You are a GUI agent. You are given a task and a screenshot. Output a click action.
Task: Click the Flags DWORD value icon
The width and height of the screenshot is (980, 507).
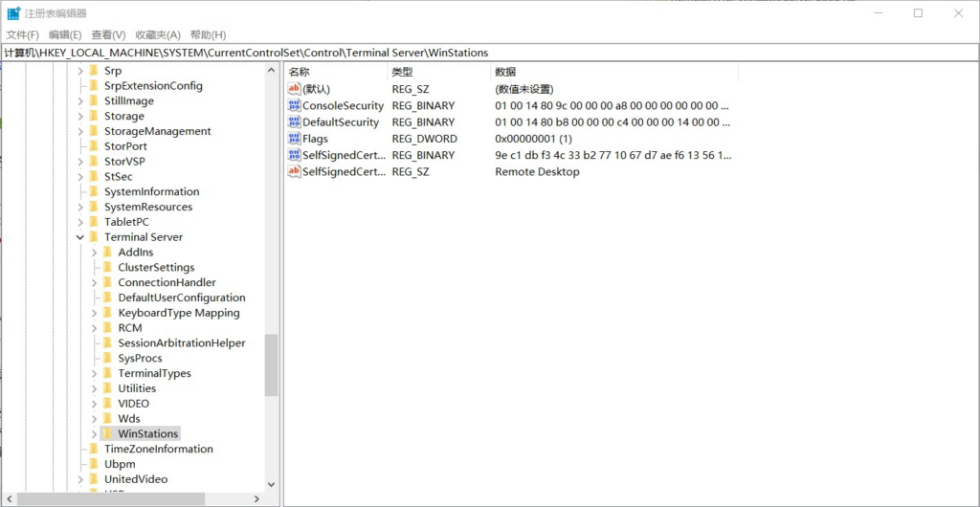point(294,139)
